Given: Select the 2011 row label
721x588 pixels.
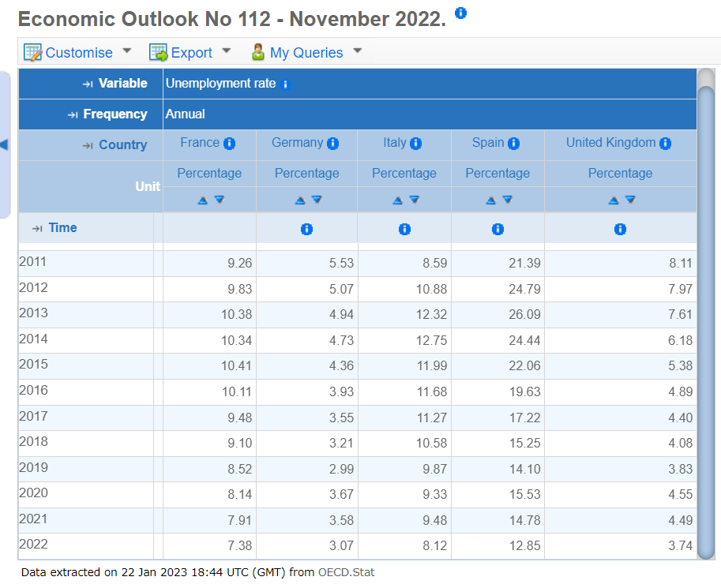Looking at the screenshot, I should tap(32, 261).
